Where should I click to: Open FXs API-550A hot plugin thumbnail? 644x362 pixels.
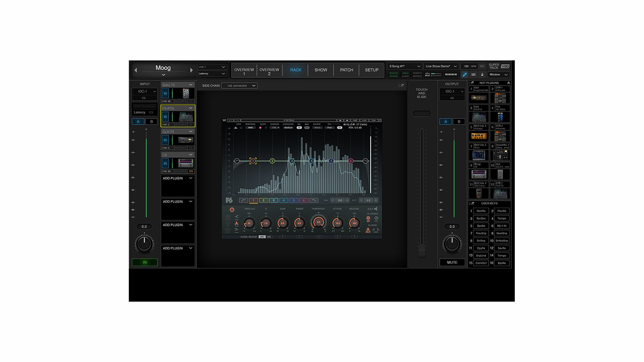[x=500, y=117]
